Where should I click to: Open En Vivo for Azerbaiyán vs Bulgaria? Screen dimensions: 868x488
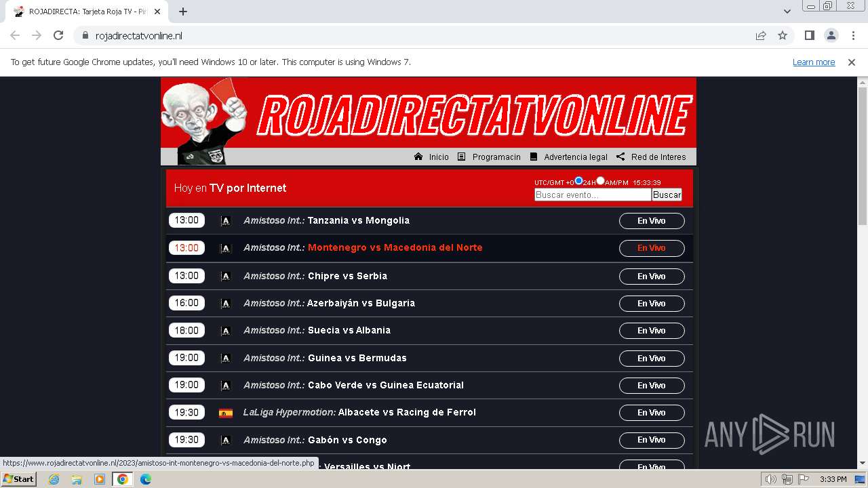[x=652, y=304]
